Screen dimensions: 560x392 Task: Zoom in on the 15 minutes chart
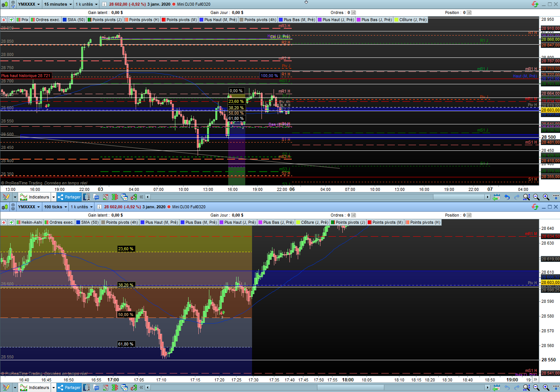pos(546,197)
